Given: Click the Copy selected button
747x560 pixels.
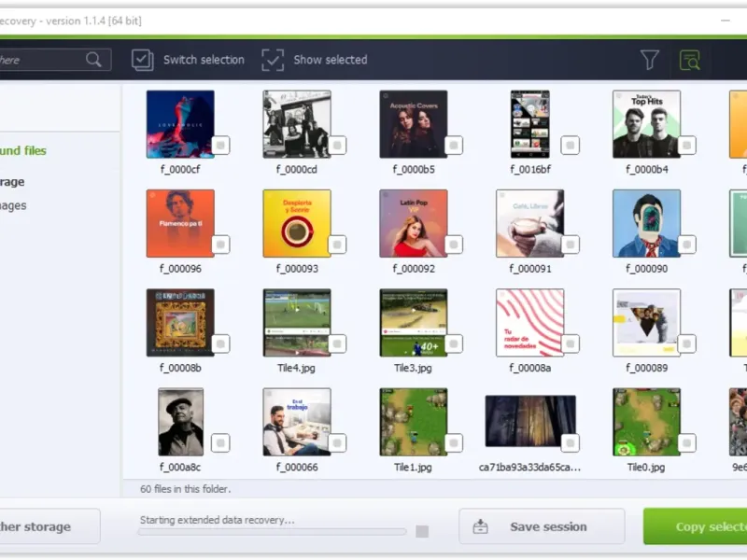Looking at the screenshot, I should click(695, 526).
